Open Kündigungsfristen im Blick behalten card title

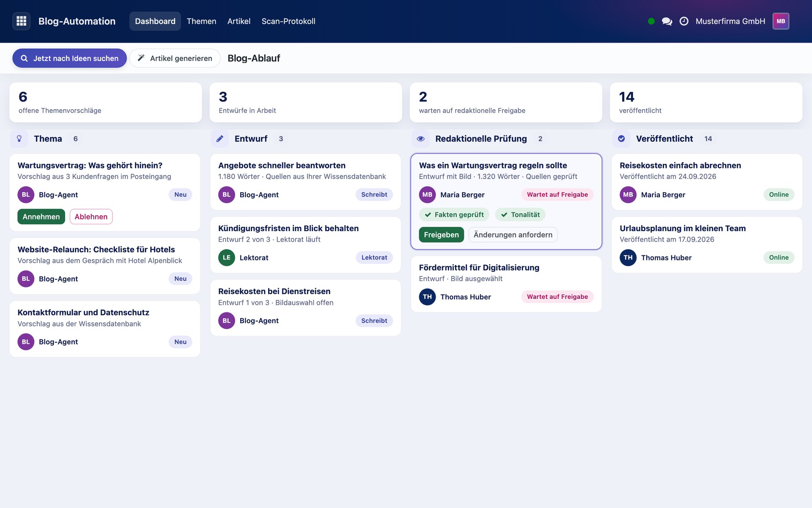tap(288, 229)
